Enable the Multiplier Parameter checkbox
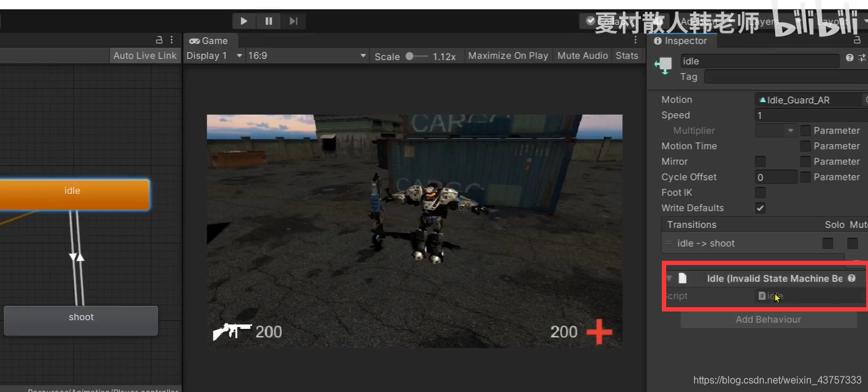868x392 pixels. click(x=805, y=131)
